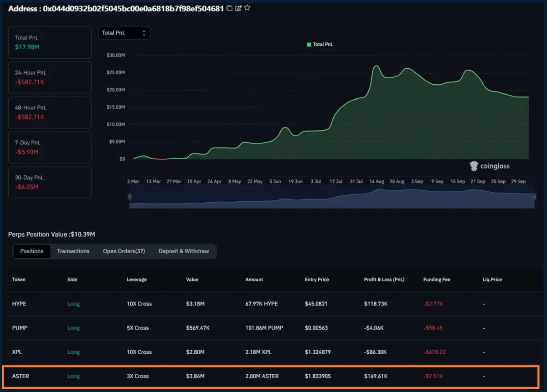The height and width of the screenshot is (392, 547).
Task: Click the 101.86M PUMP amount cell
Action: (x=264, y=328)
